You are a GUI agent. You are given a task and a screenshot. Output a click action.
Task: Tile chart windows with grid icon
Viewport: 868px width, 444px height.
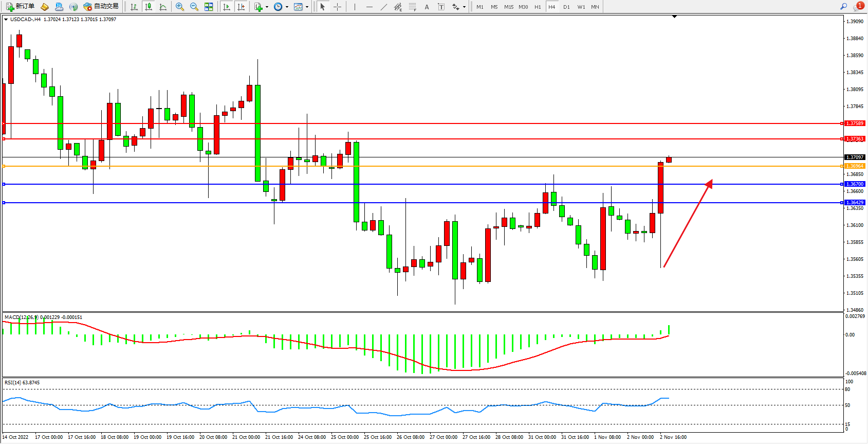pyautogui.click(x=209, y=7)
